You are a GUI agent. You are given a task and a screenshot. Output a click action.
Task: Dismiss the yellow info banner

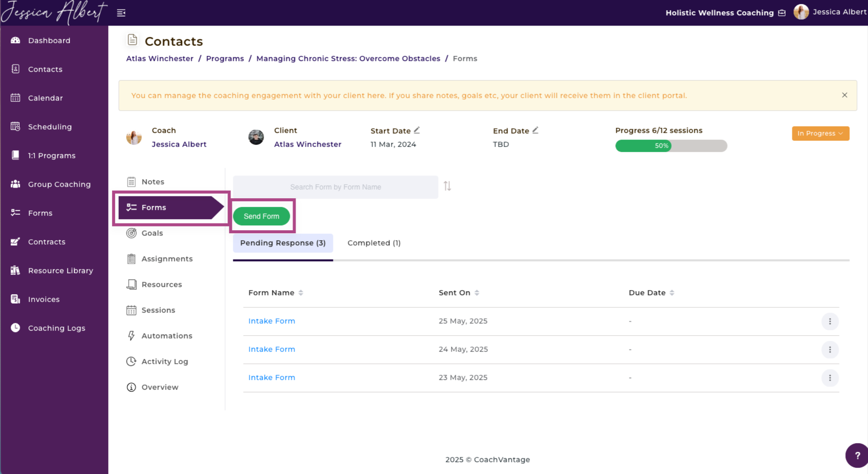(845, 95)
